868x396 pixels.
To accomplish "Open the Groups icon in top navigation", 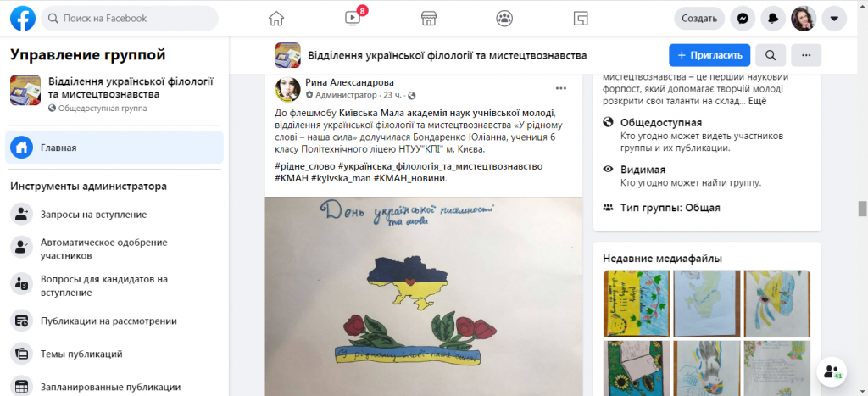I will pyautogui.click(x=504, y=19).
